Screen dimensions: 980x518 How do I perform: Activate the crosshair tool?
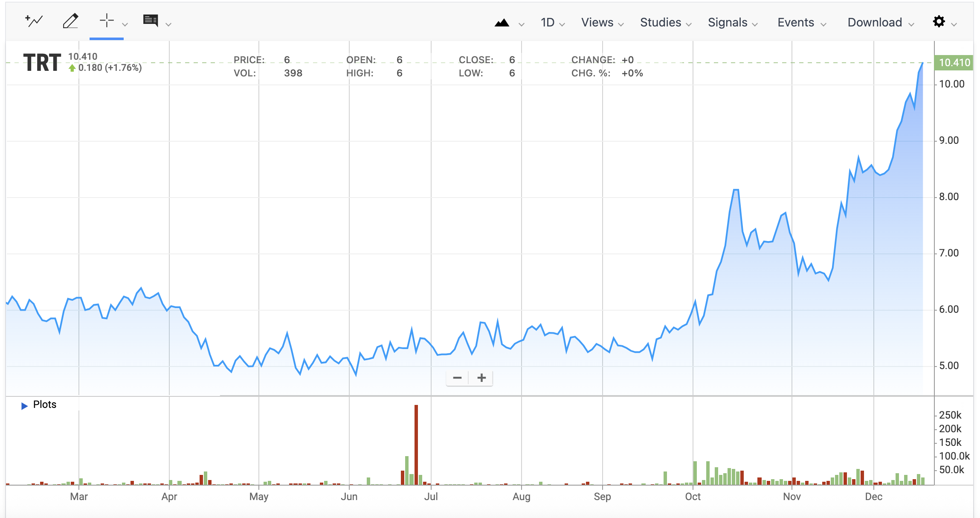tap(107, 20)
